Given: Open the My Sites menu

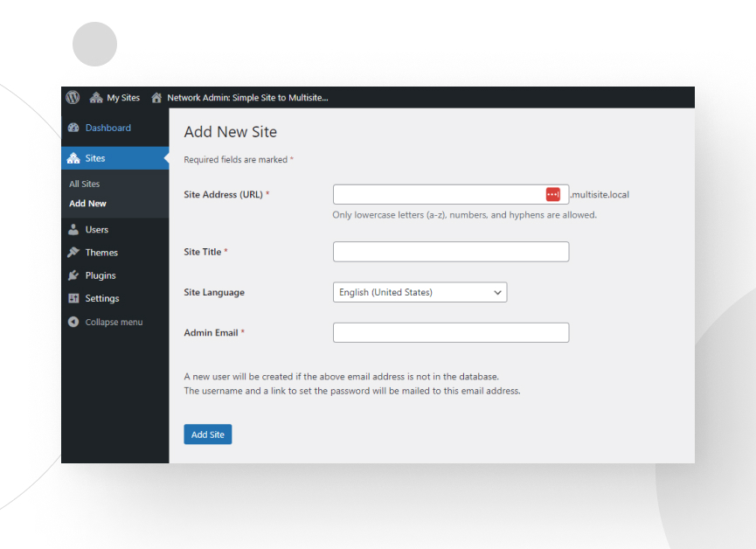Looking at the screenshot, I should pos(114,97).
